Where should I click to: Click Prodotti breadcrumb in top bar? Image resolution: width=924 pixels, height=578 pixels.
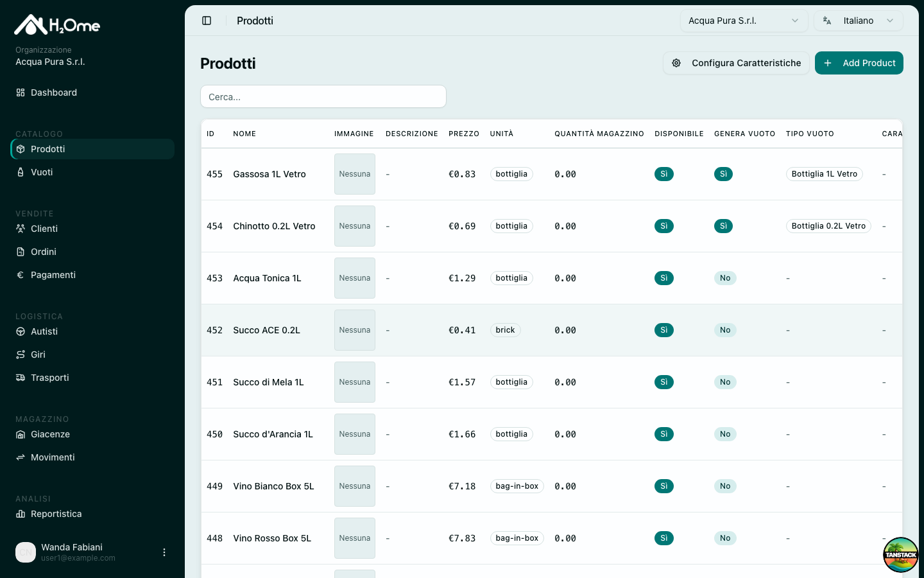255,21
